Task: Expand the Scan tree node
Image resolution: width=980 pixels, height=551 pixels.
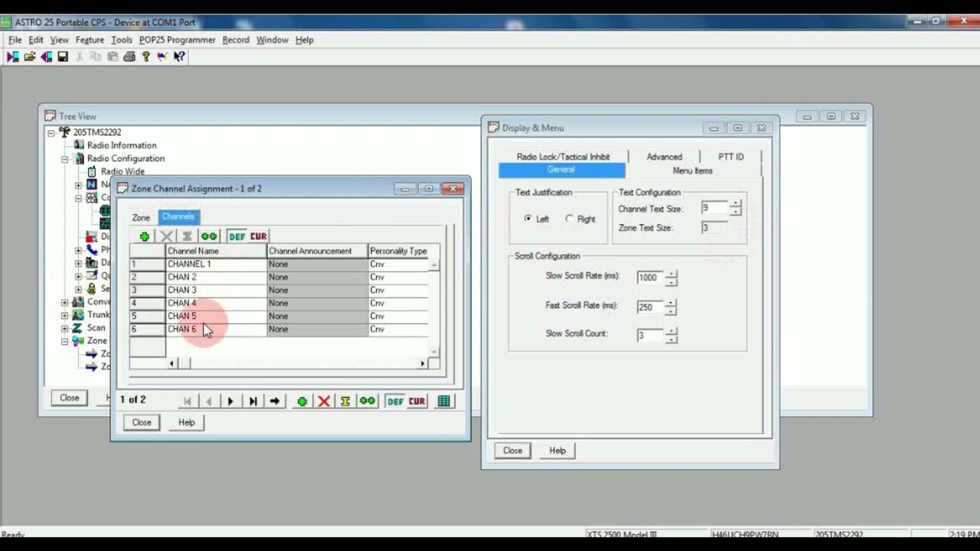Action: [x=65, y=328]
